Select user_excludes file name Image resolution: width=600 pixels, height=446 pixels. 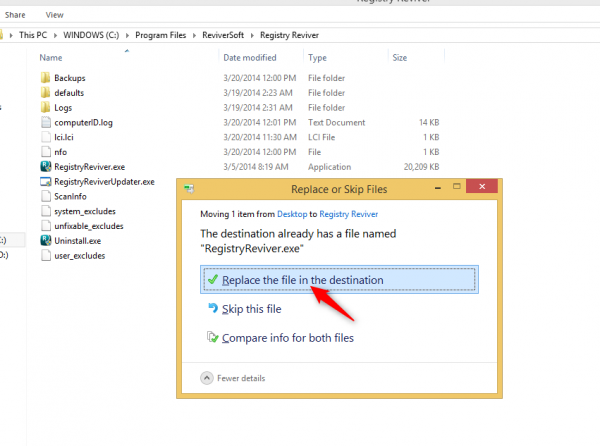80,256
